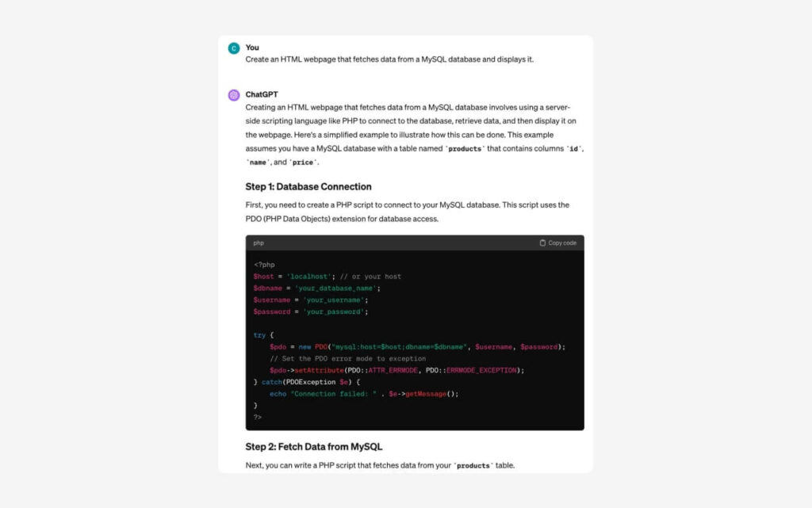Place cursor on the $host variable

(x=263, y=277)
